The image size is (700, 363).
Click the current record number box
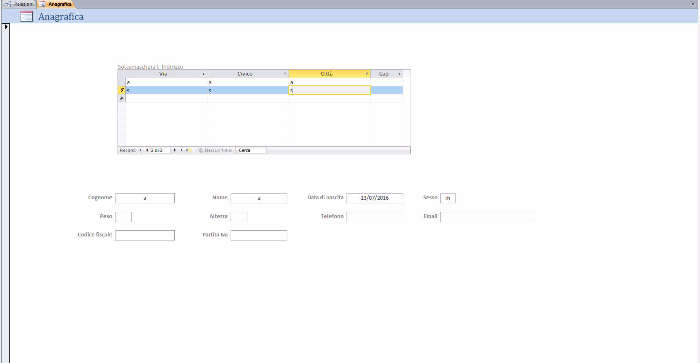pos(160,150)
